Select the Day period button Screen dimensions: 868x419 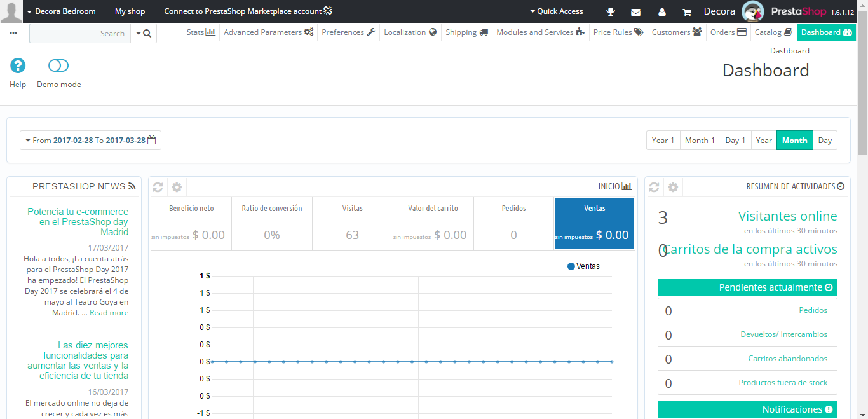click(x=825, y=141)
